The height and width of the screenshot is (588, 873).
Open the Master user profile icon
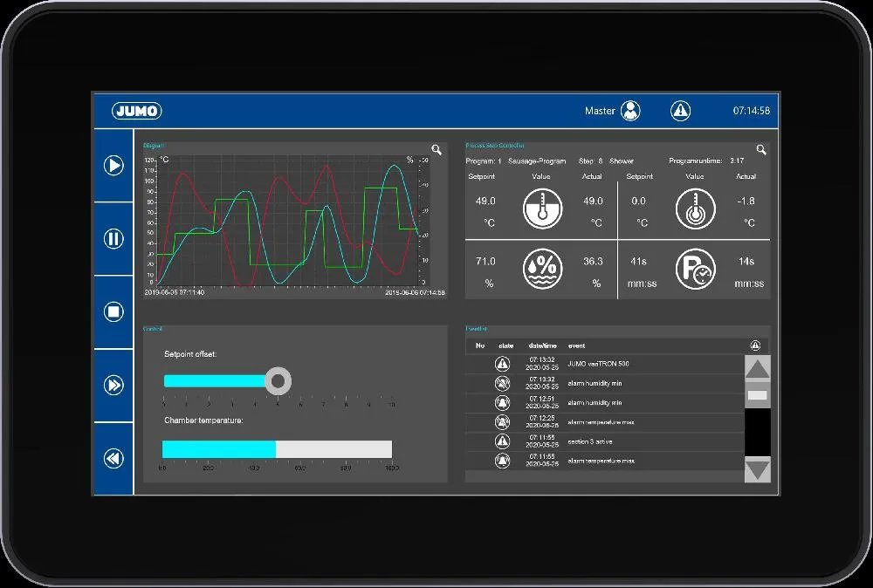pos(630,111)
